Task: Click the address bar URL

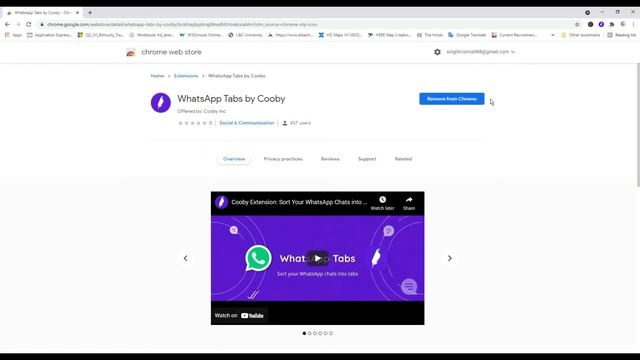Action: (x=182, y=24)
